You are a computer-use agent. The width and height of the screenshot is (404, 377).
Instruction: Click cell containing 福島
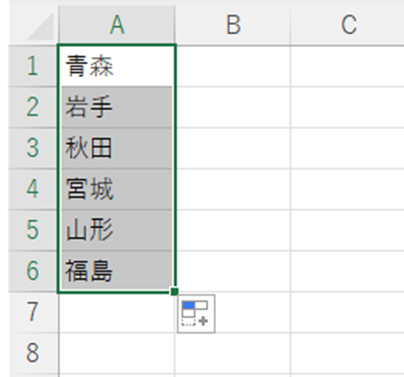[x=117, y=271]
